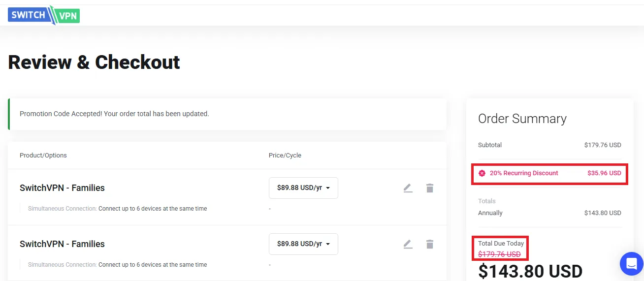Open second item's $89.88 USD/yr billing cycle dropdown
The width and height of the screenshot is (644, 281).
click(303, 244)
